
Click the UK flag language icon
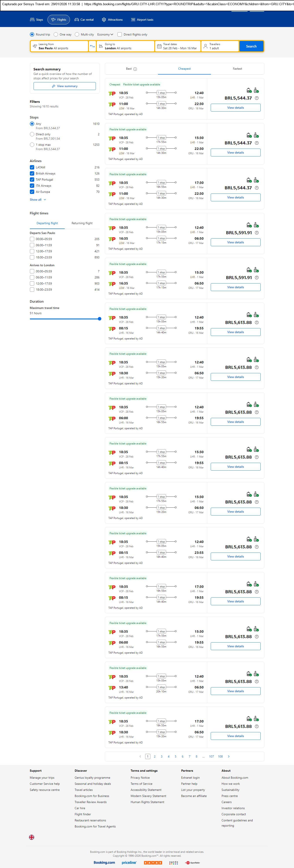[x=32, y=837]
